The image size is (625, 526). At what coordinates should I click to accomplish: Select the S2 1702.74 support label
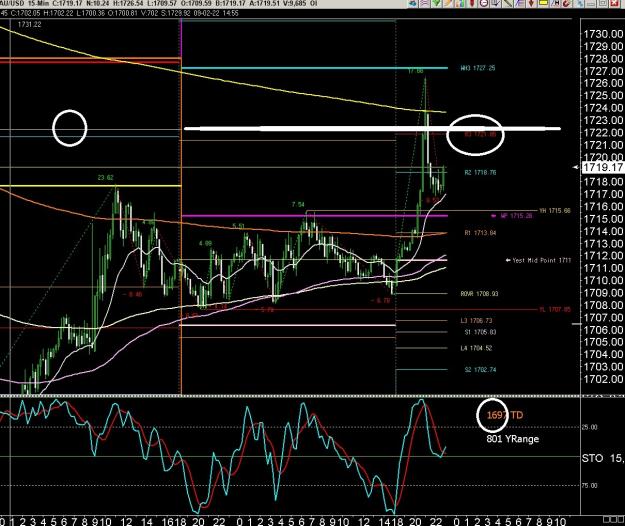pos(480,370)
